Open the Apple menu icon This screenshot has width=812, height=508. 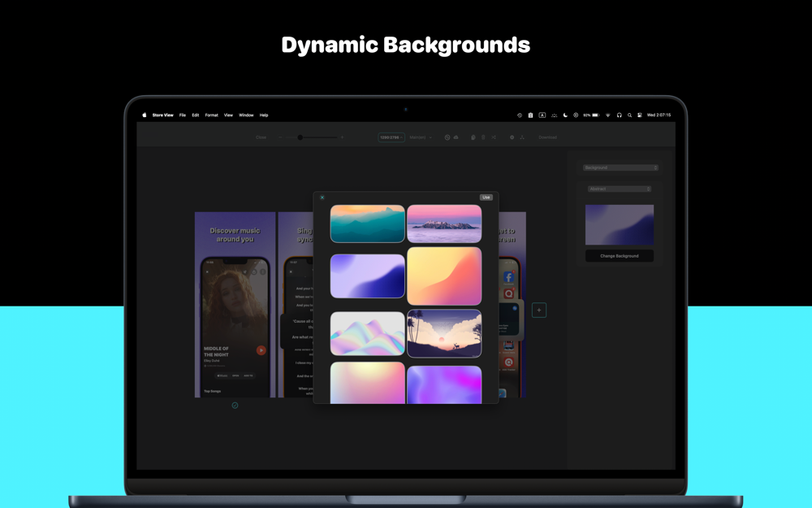pyautogui.click(x=145, y=115)
